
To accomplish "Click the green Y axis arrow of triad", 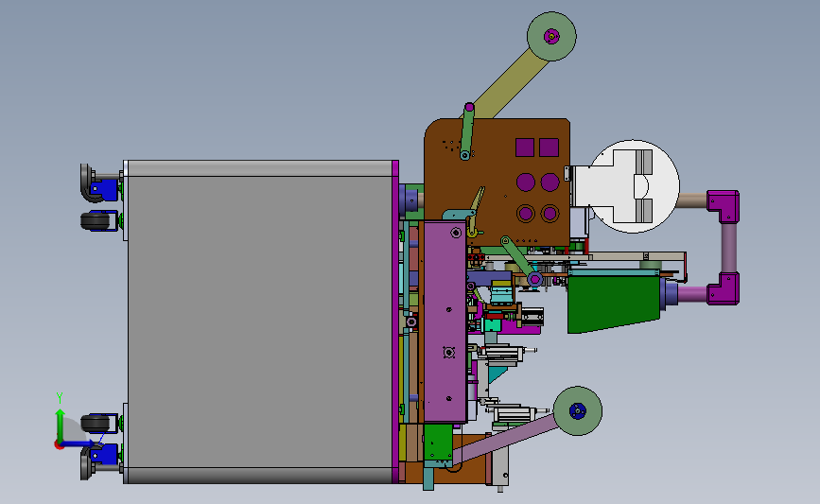I will [x=61, y=425].
